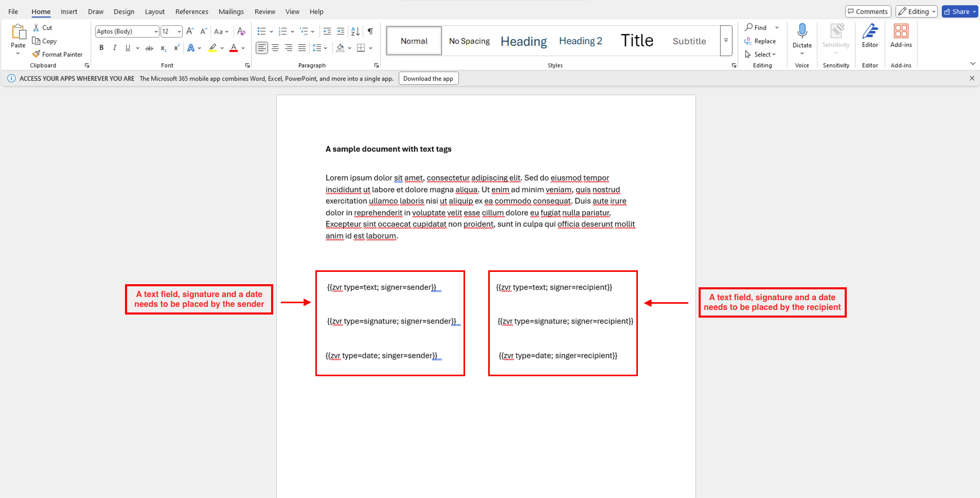Set Center paragraph alignment
This screenshot has width=980, height=498.
[x=275, y=48]
